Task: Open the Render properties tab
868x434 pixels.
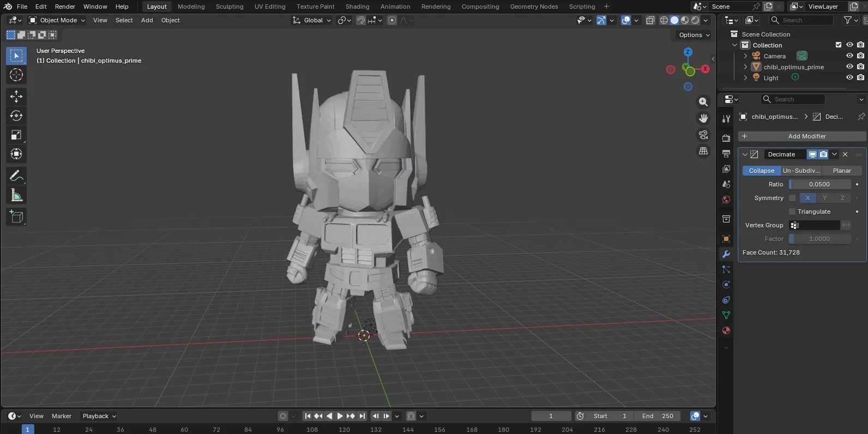Action: (726, 138)
